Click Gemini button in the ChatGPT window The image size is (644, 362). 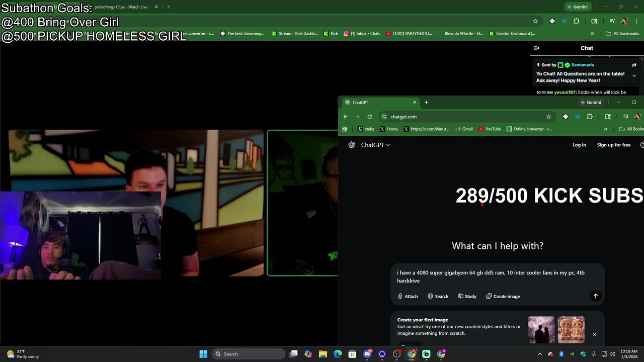click(591, 102)
